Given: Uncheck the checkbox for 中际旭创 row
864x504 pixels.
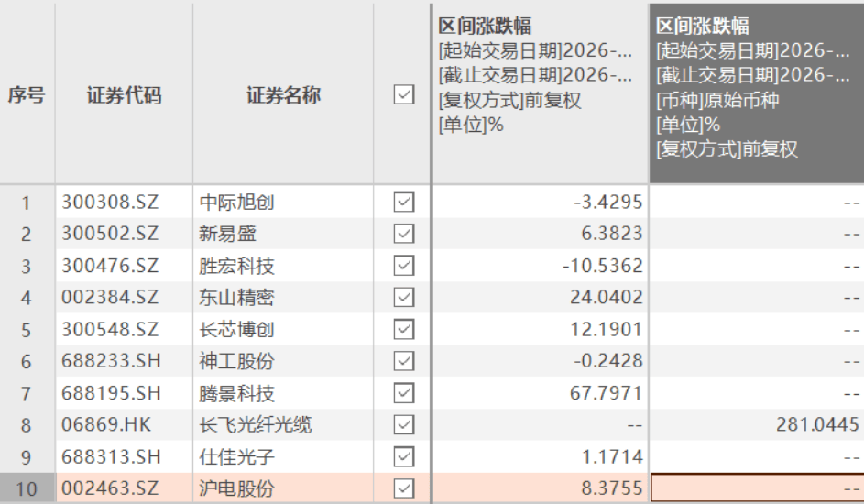Looking at the screenshot, I should coord(403,203).
